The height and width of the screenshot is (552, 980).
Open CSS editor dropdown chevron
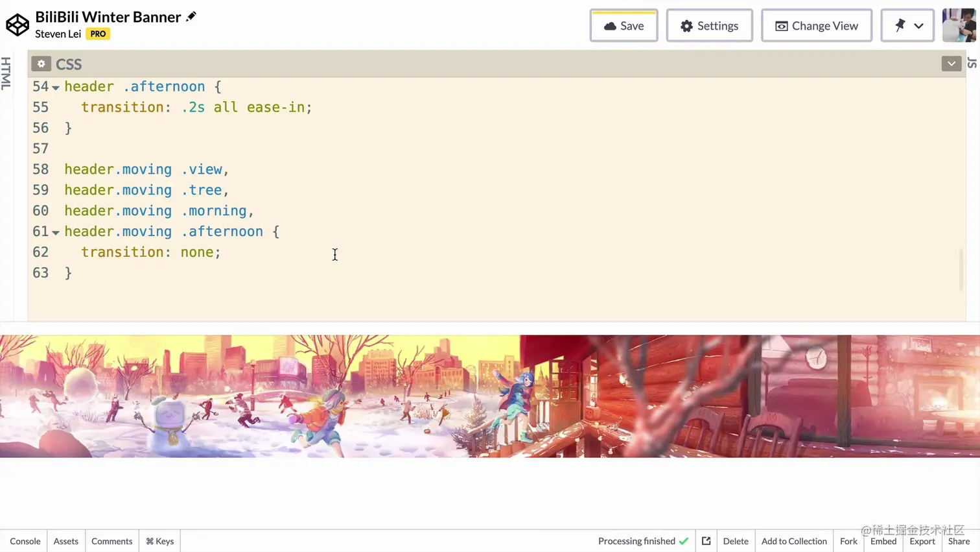[x=951, y=64]
